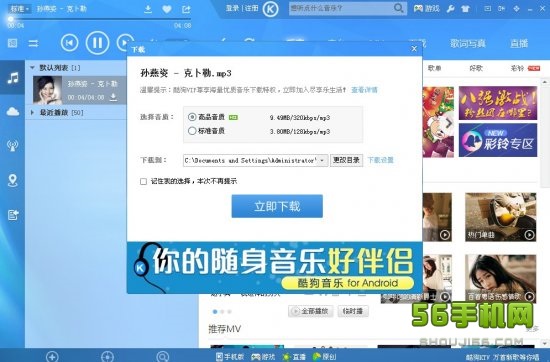This screenshot has height=362, width=550.
Task: Click the 酷狗音乐 for Android ad banner
Action: 275,267
